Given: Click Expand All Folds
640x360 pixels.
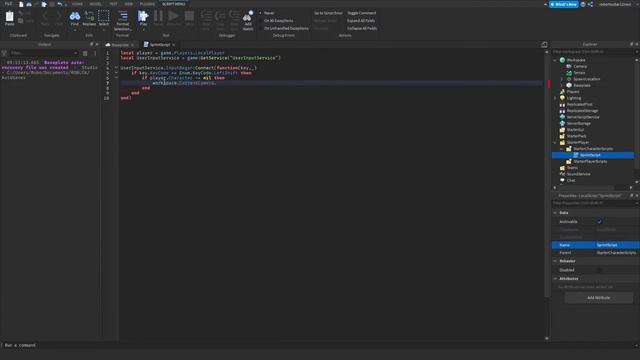Looking at the screenshot, I should click(361, 20).
